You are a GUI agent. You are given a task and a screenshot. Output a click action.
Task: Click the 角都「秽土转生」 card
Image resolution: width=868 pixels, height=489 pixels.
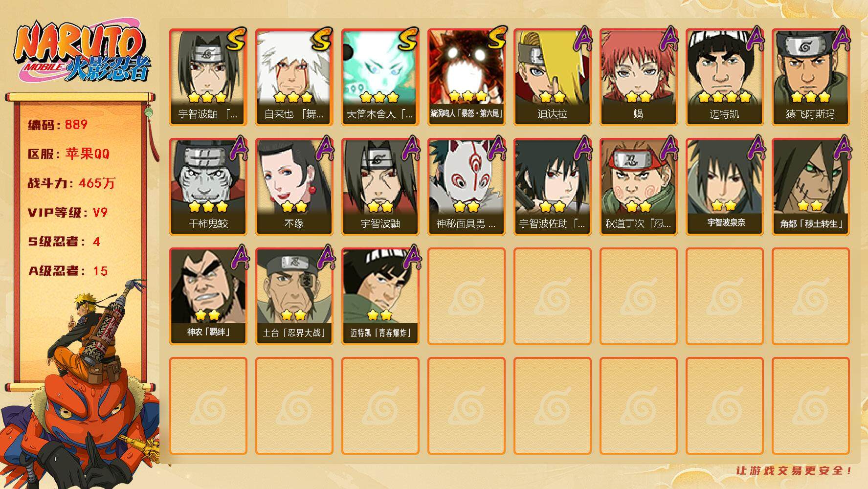[810, 187]
